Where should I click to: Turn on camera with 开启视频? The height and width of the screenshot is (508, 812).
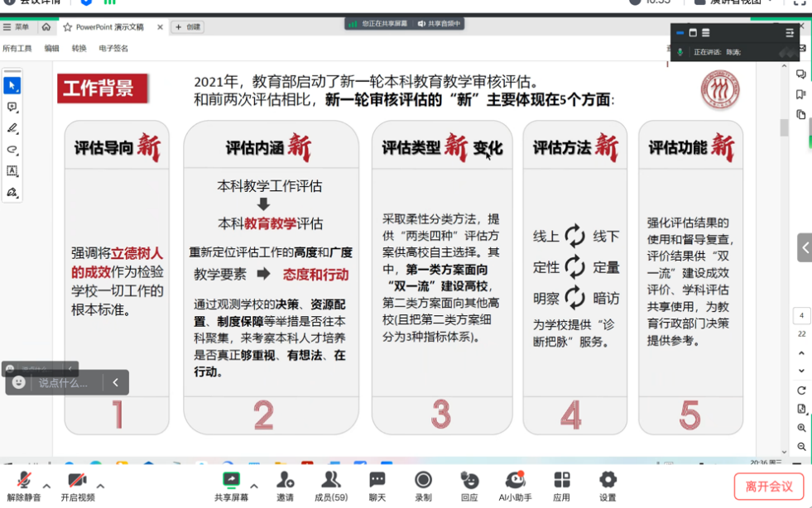coord(77,486)
